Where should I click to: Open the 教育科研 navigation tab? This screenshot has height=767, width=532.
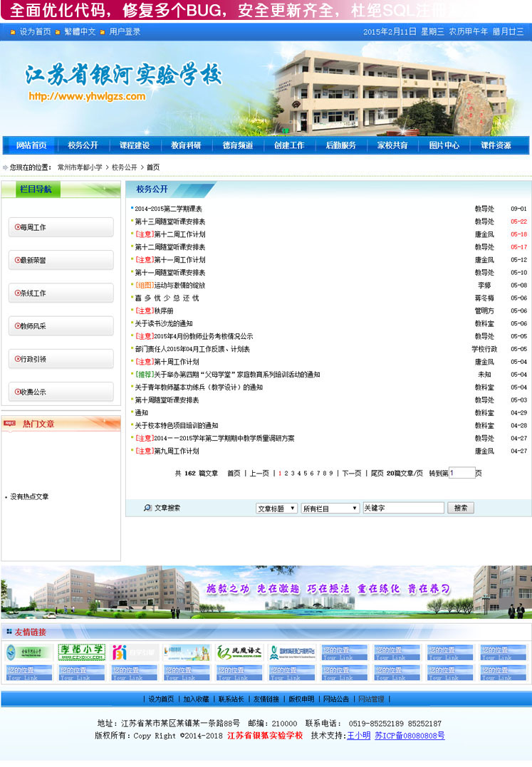[186, 145]
